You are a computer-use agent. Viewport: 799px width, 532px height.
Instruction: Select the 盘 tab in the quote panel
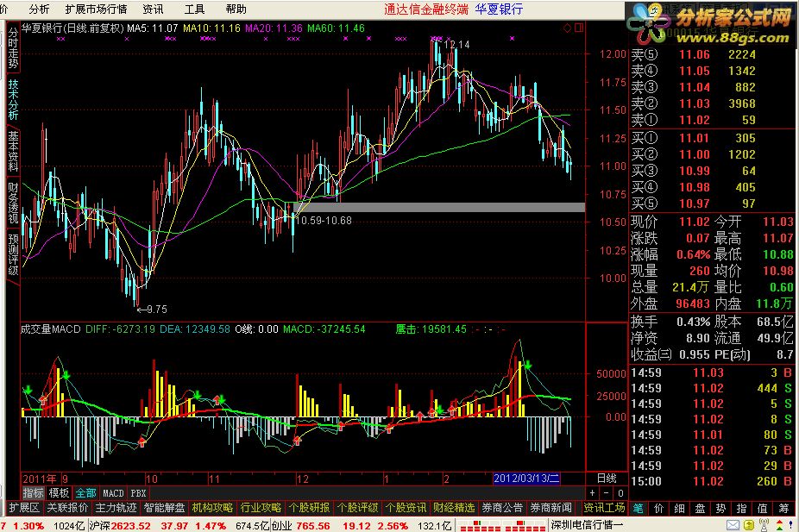pyautogui.click(x=700, y=508)
